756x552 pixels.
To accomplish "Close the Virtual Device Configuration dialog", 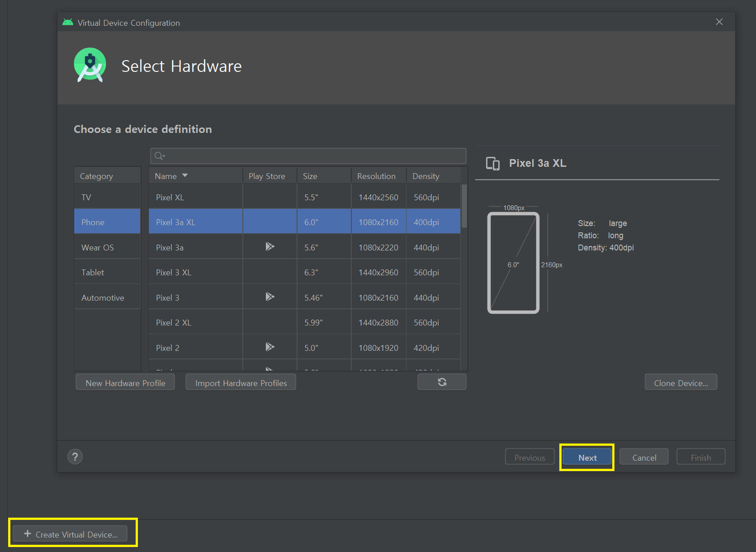I will (719, 22).
